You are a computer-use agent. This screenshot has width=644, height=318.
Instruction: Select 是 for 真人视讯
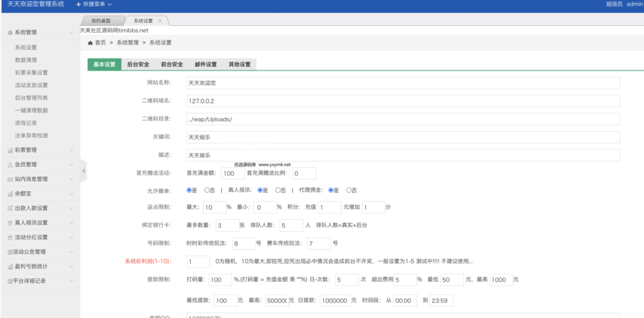coord(260,190)
